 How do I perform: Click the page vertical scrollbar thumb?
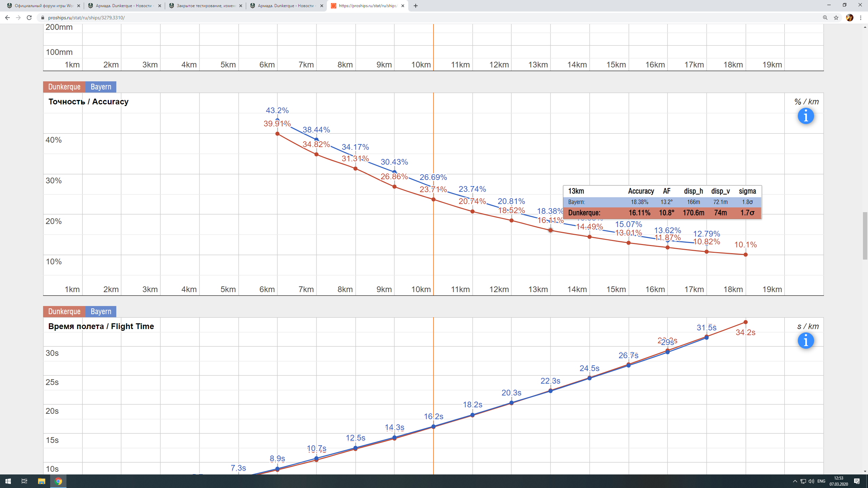865,236
